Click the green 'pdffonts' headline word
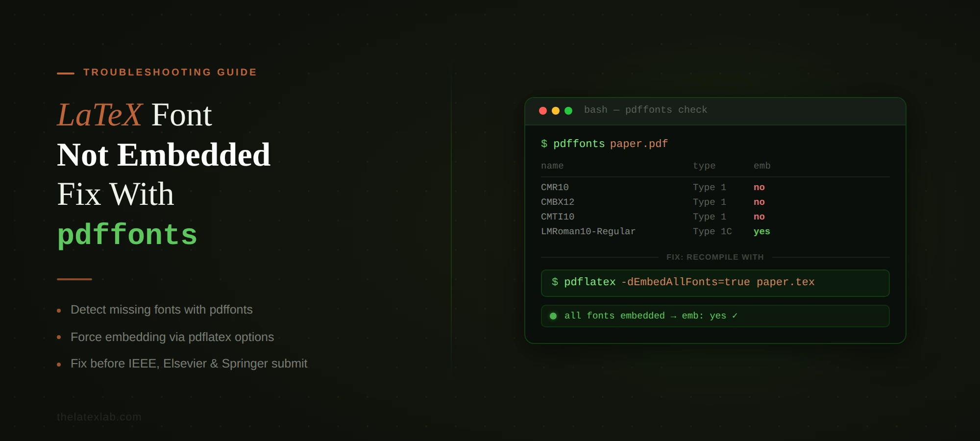 (127, 235)
